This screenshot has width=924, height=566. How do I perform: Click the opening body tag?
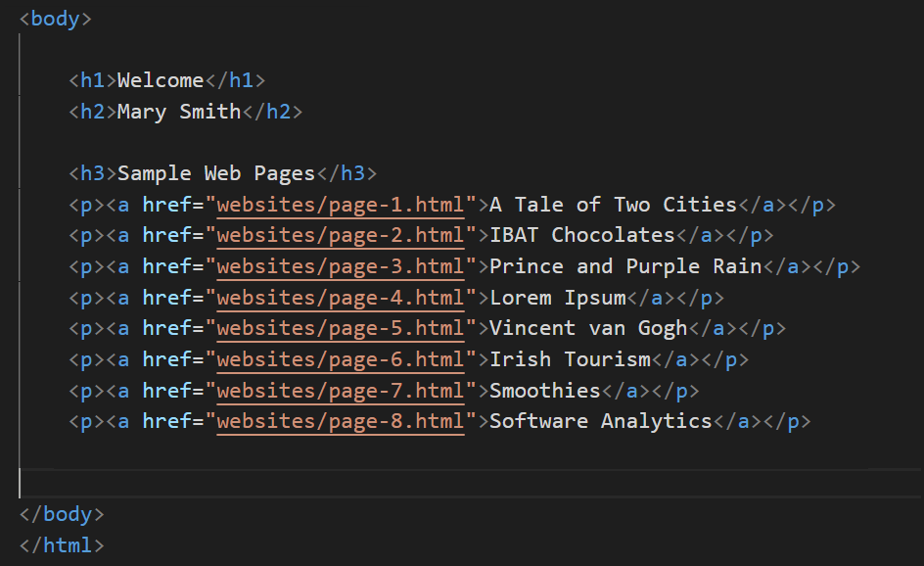click(55, 19)
